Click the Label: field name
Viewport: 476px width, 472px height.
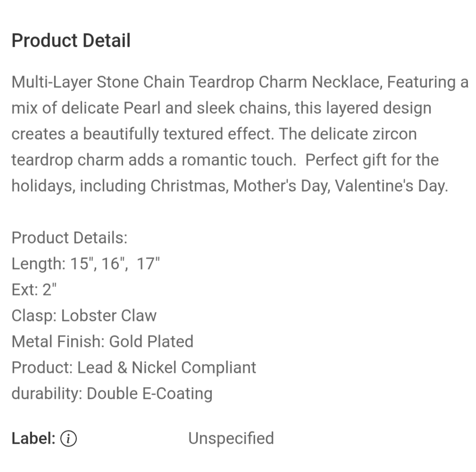click(x=33, y=438)
